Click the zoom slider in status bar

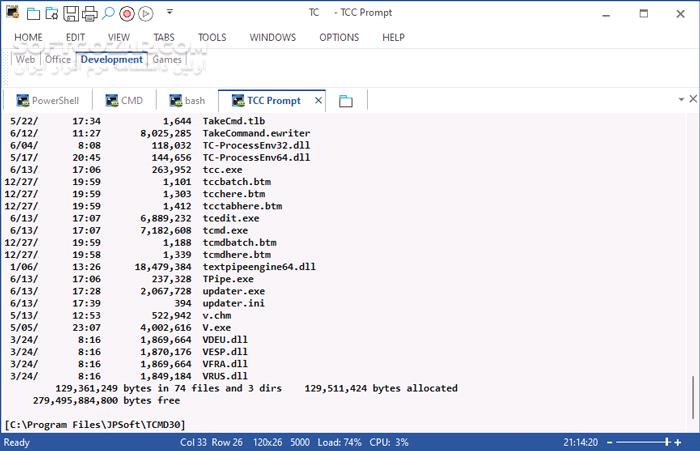click(643, 442)
